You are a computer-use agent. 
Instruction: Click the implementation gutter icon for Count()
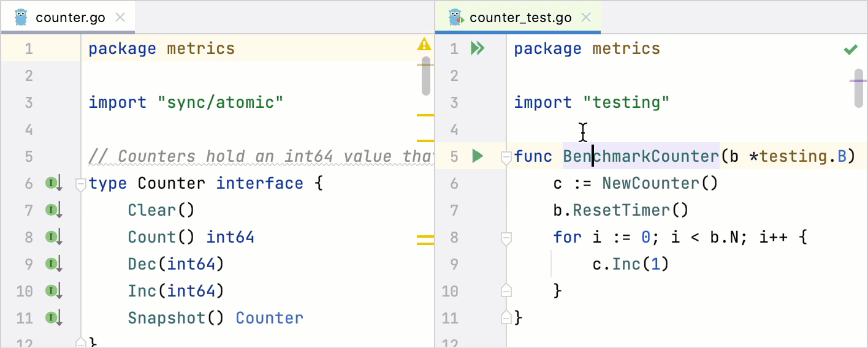pos(54,237)
